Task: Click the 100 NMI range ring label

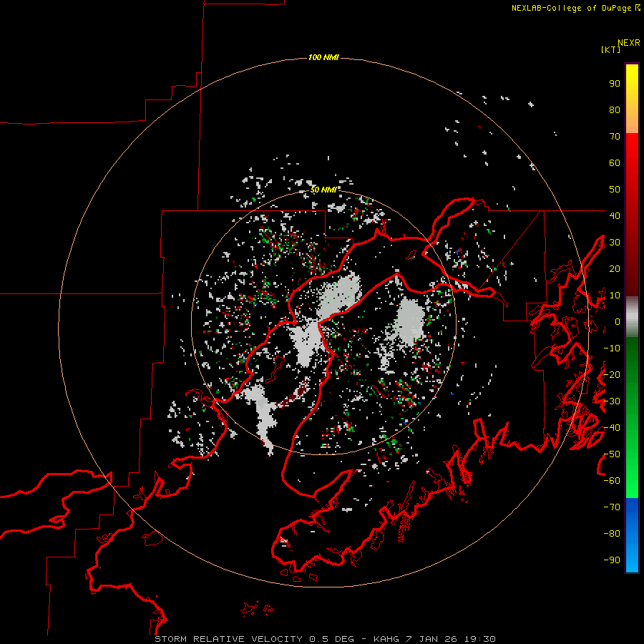Action: pos(323,57)
